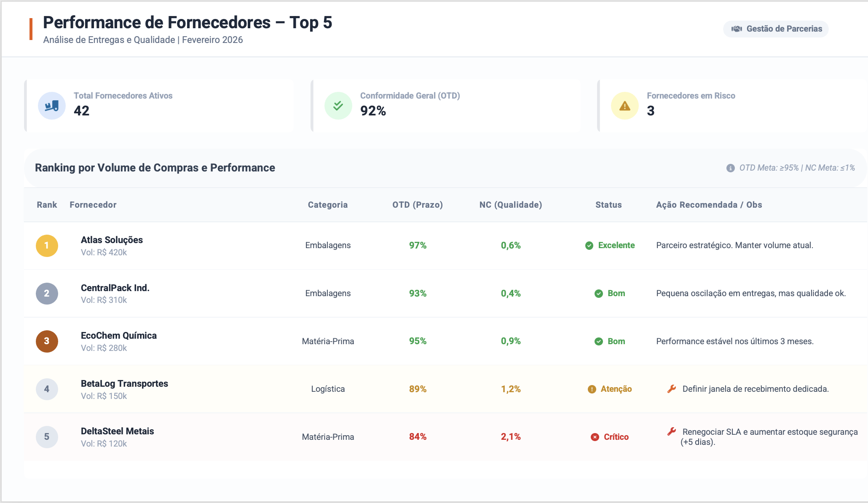Screen dimensions: 868x503
Task: Open DeltaSteel Metais supplier name
Action: pos(117,431)
